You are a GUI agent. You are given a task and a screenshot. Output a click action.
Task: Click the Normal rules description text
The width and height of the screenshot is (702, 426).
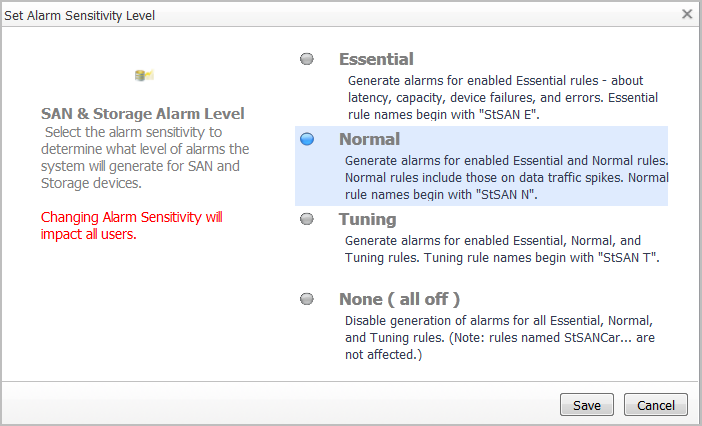point(506,177)
